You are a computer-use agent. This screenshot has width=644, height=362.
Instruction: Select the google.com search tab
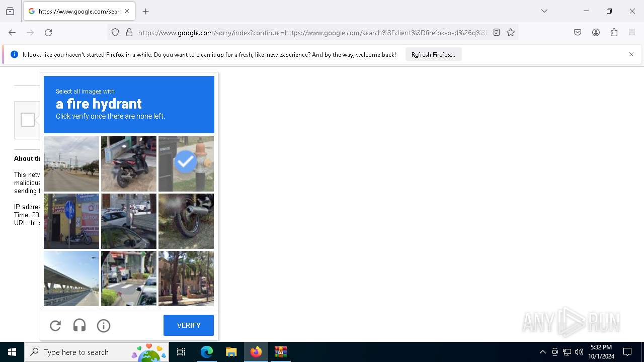click(79, 11)
